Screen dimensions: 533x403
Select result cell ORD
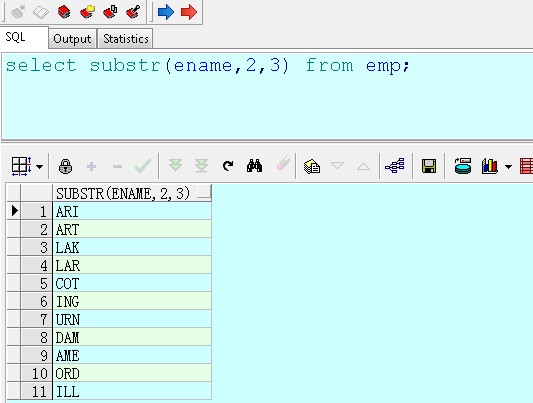pos(132,373)
